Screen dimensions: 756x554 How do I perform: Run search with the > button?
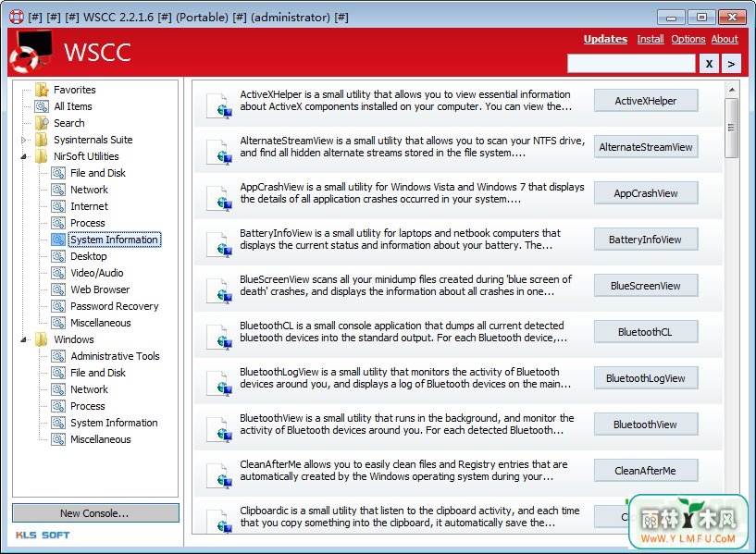coord(731,64)
